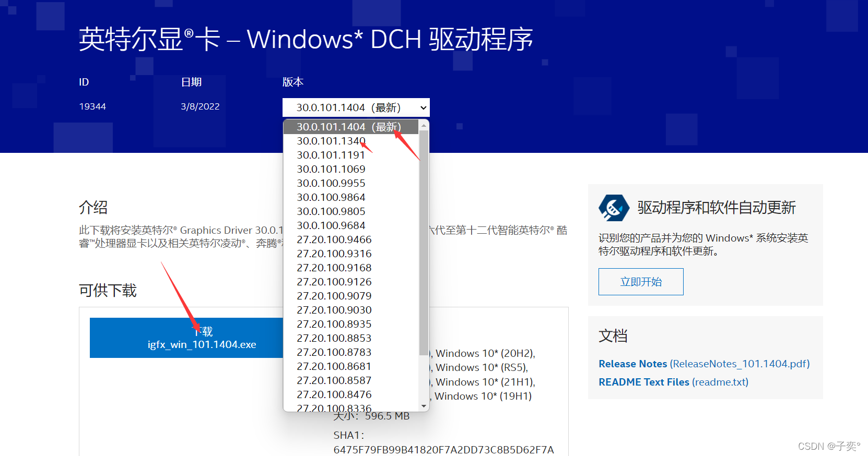
Task: Click the driver support assistant icon
Action: click(x=614, y=208)
